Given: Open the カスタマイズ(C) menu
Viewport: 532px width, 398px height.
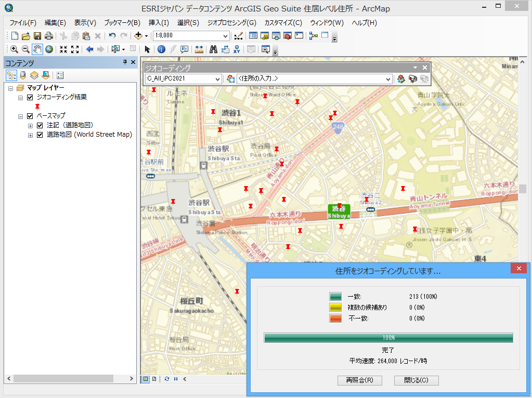Looking at the screenshot, I should pyautogui.click(x=283, y=23).
